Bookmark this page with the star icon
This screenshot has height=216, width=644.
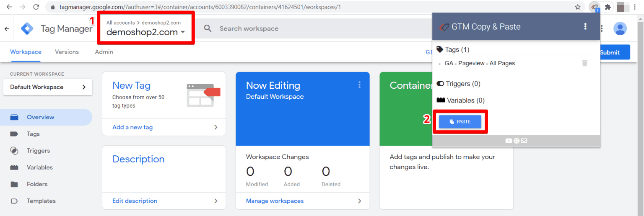[578, 7]
